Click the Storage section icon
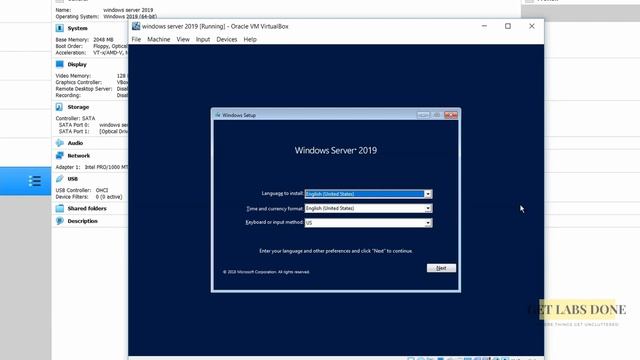 (60, 107)
